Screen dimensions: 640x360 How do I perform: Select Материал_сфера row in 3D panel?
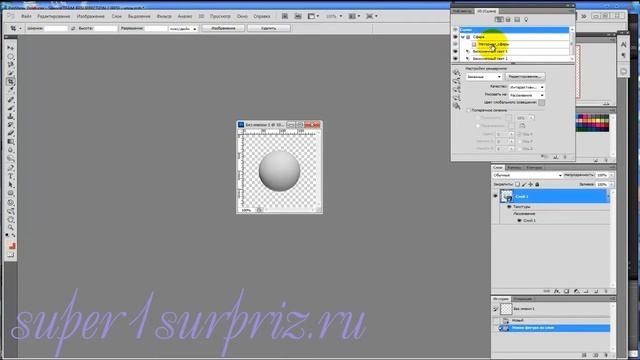515,44
